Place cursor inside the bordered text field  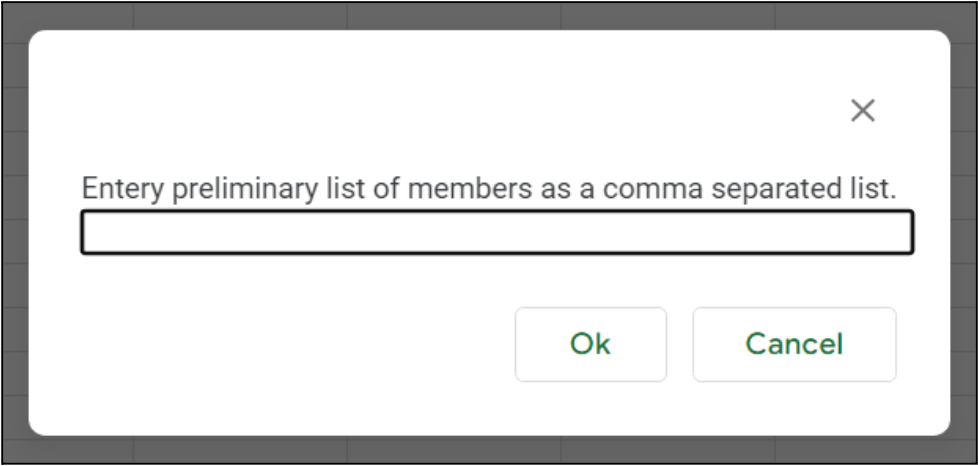point(497,232)
